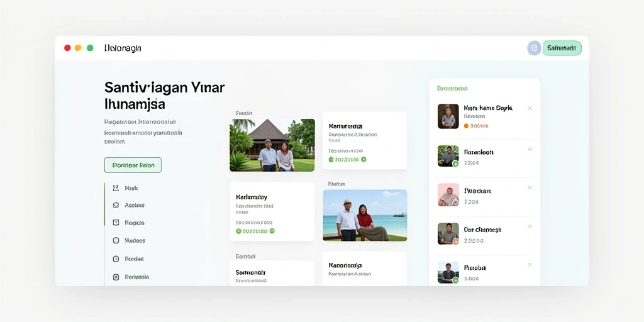644x322 pixels.
Task: Dismiss the Kam kama Sojik list entry
Action: 530,108
